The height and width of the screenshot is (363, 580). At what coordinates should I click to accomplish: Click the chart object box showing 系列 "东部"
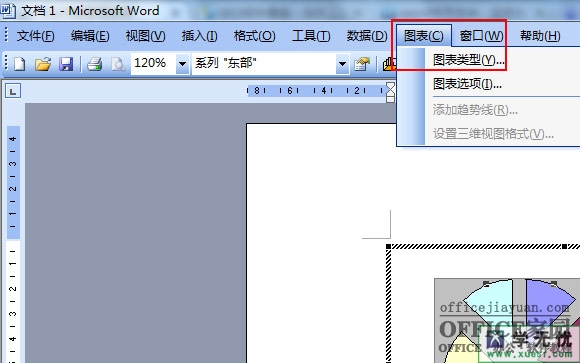pos(264,64)
